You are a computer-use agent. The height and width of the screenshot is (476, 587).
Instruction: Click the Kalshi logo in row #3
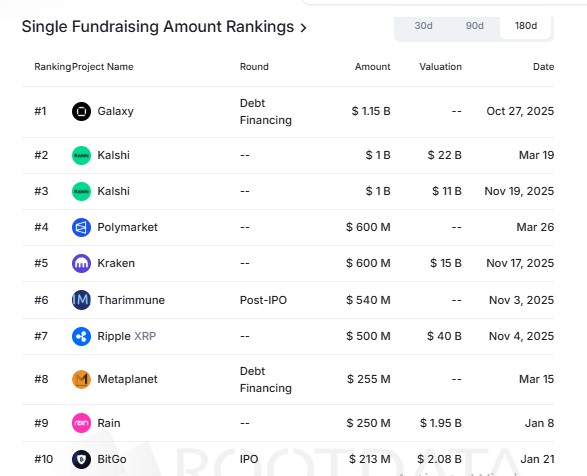click(81, 191)
